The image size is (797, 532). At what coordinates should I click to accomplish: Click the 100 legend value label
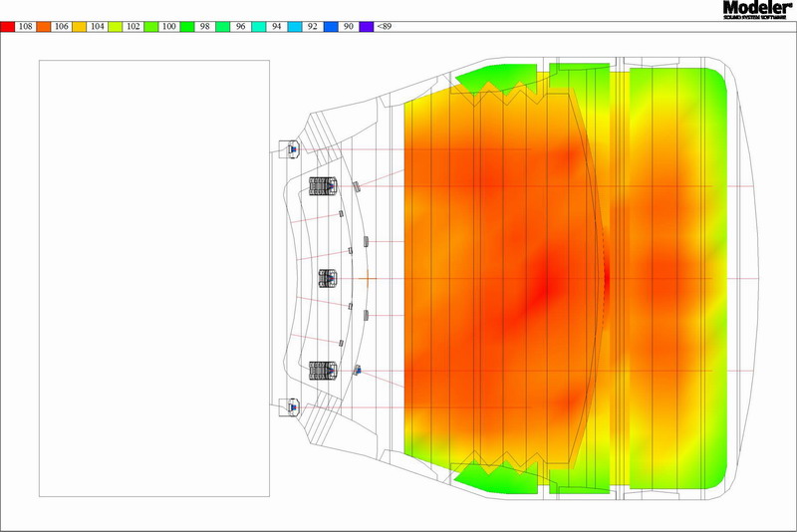169,28
